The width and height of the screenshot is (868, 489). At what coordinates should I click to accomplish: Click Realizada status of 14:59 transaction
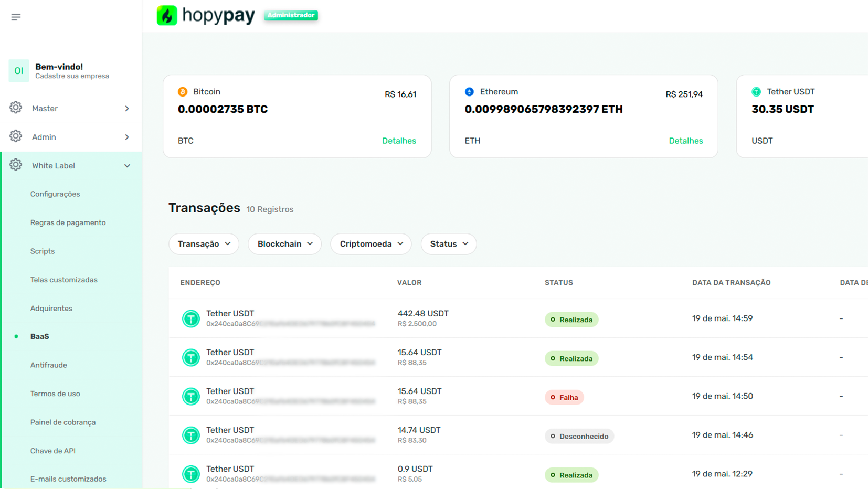571,320
